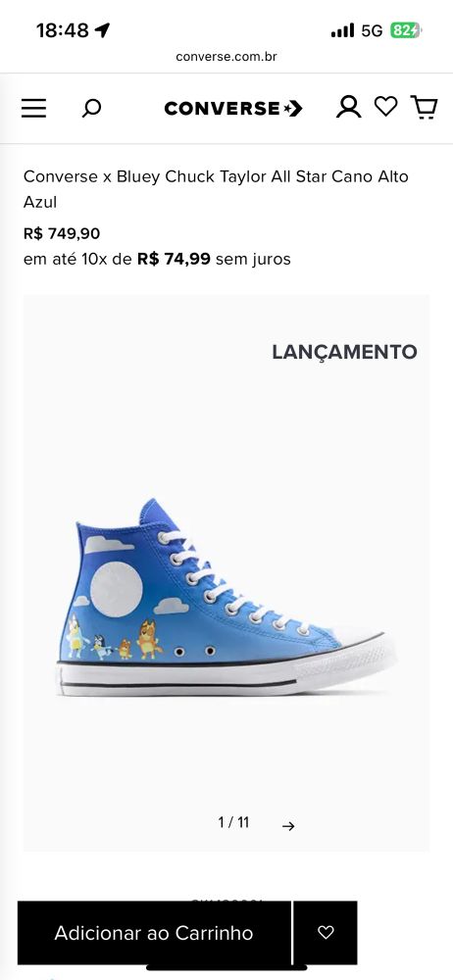This screenshot has width=453, height=980.
Task: Click Adicionar ao Carrinho button
Action: [154, 933]
